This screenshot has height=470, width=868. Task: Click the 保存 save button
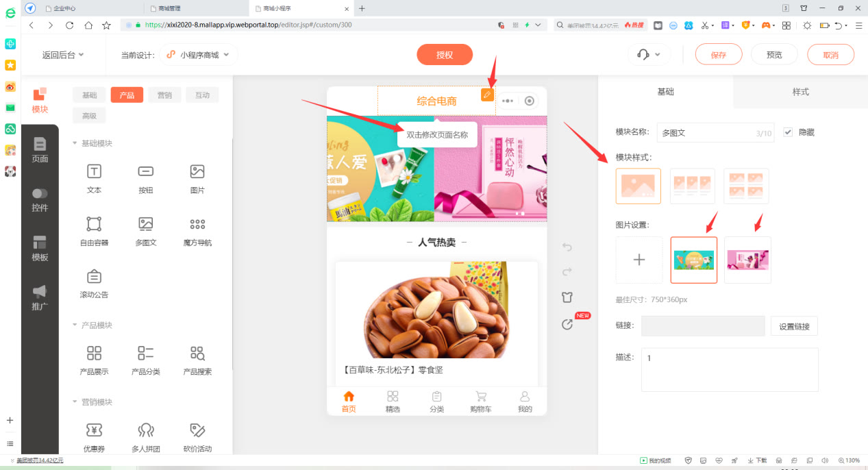point(718,53)
